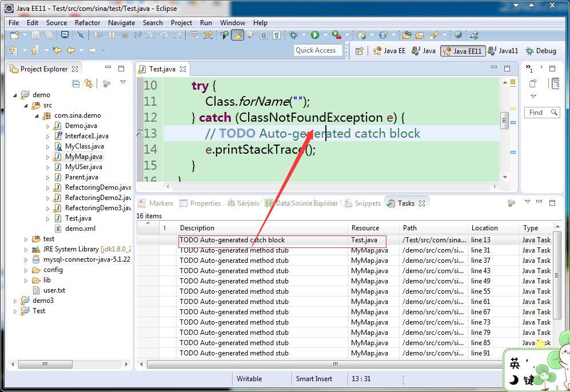The image size is (570, 392).
Task: Open the Tasks view menu triangle
Action: coord(528,202)
